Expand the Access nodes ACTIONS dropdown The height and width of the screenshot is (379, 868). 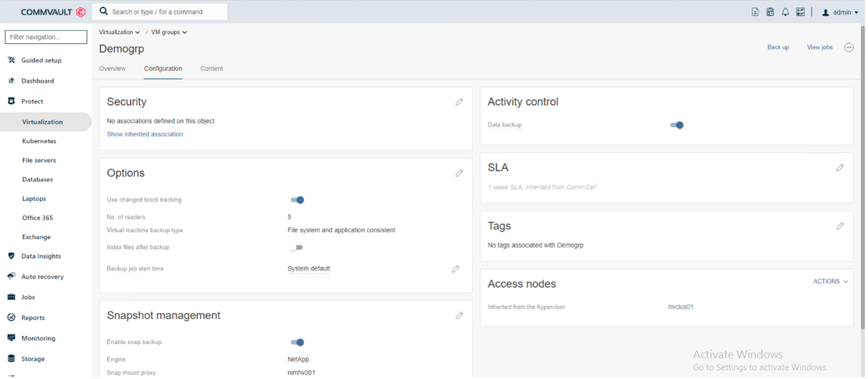(x=830, y=282)
